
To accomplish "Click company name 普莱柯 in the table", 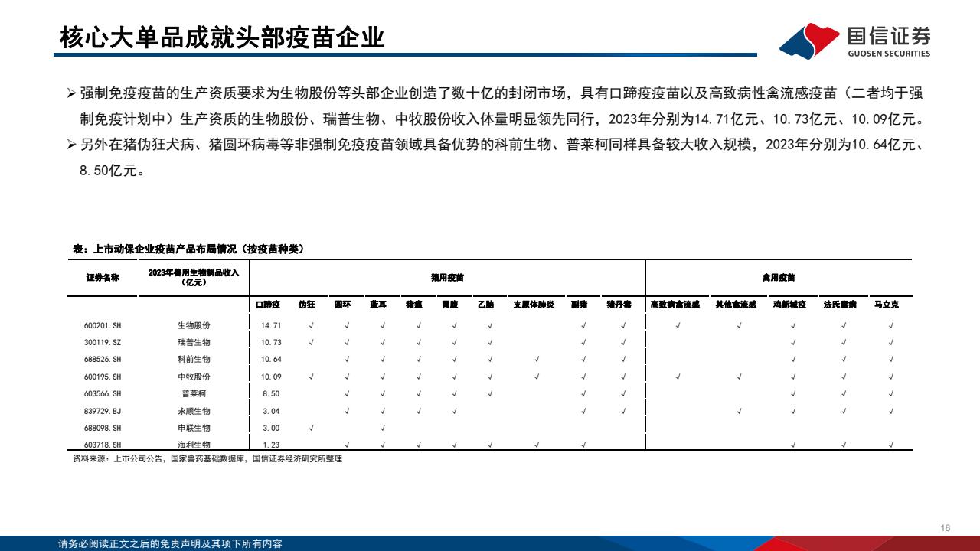I will [x=194, y=393].
